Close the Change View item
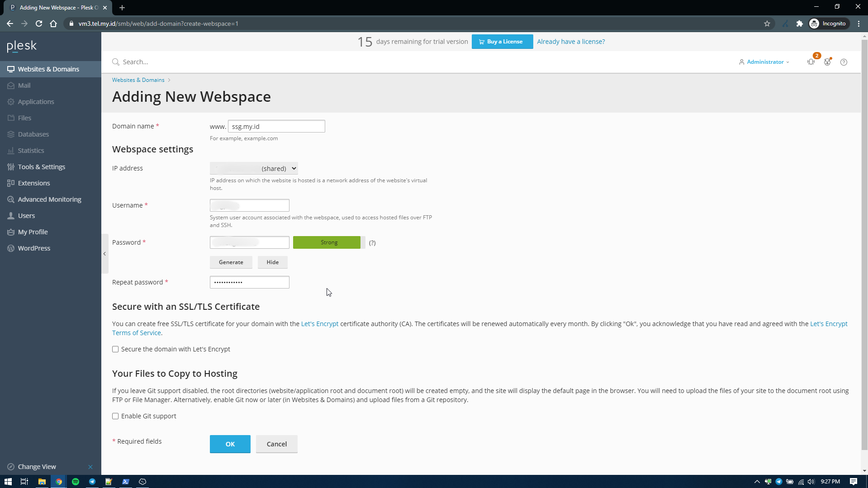 tap(90, 467)
